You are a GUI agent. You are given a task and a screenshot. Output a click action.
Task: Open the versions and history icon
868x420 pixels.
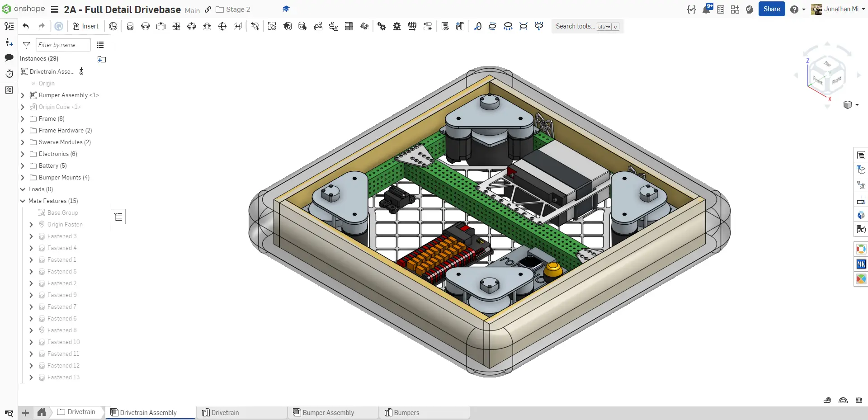pyautogui.click(x=9, y=74)
